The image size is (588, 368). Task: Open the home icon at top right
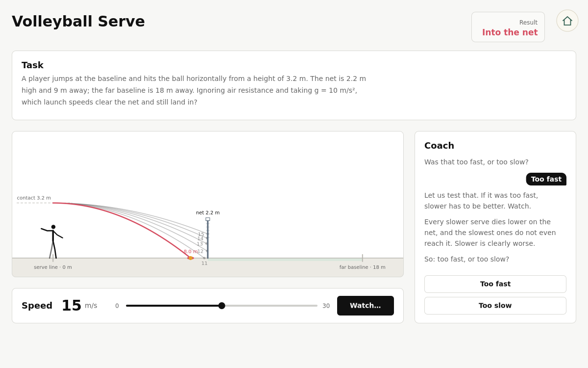point(567,21)
